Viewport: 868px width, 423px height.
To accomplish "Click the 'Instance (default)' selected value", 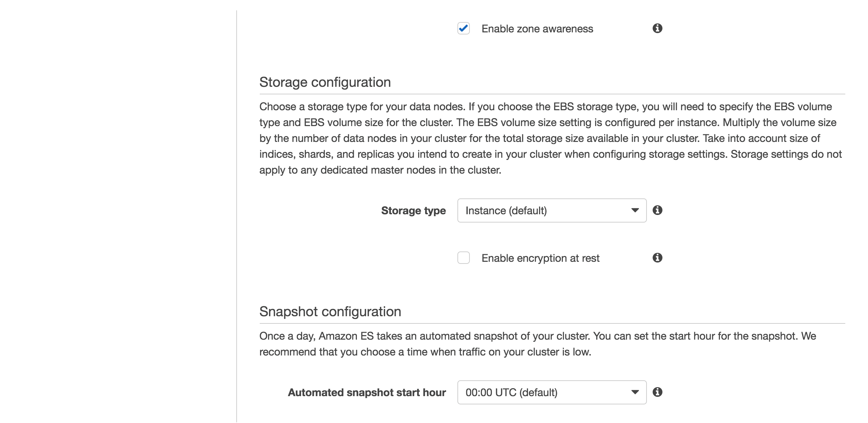I will [506, 210].
